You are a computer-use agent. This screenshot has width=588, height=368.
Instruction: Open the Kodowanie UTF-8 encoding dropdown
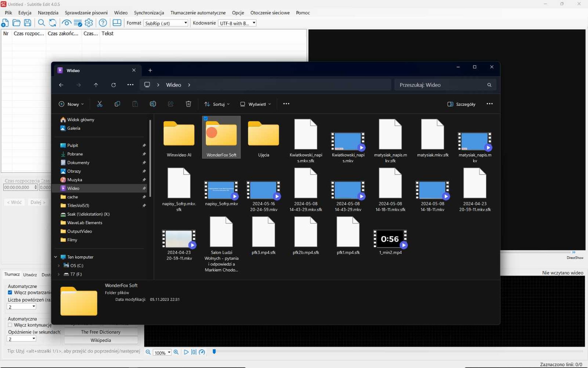click(237, 23)
